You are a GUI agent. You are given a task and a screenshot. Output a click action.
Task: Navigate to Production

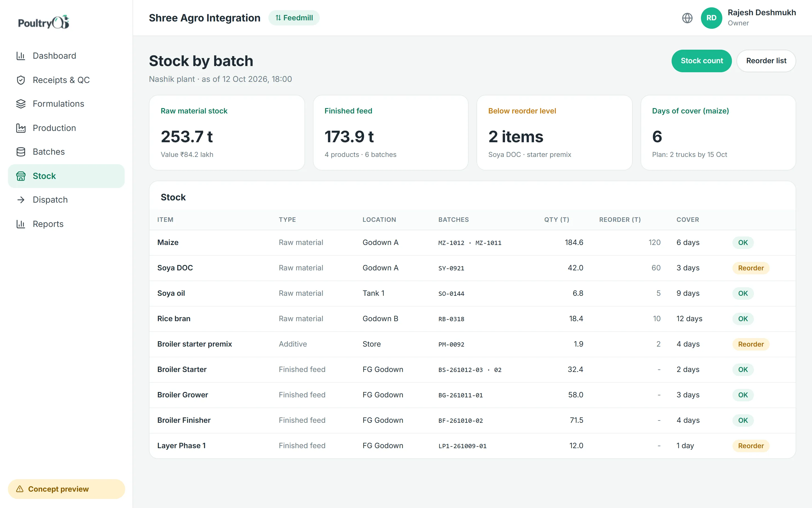click(66, 128)
